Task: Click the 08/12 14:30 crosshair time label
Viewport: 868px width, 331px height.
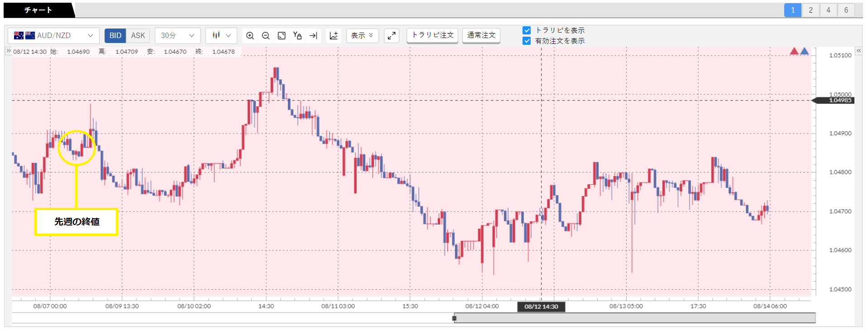Action: [x=541, y=307]
